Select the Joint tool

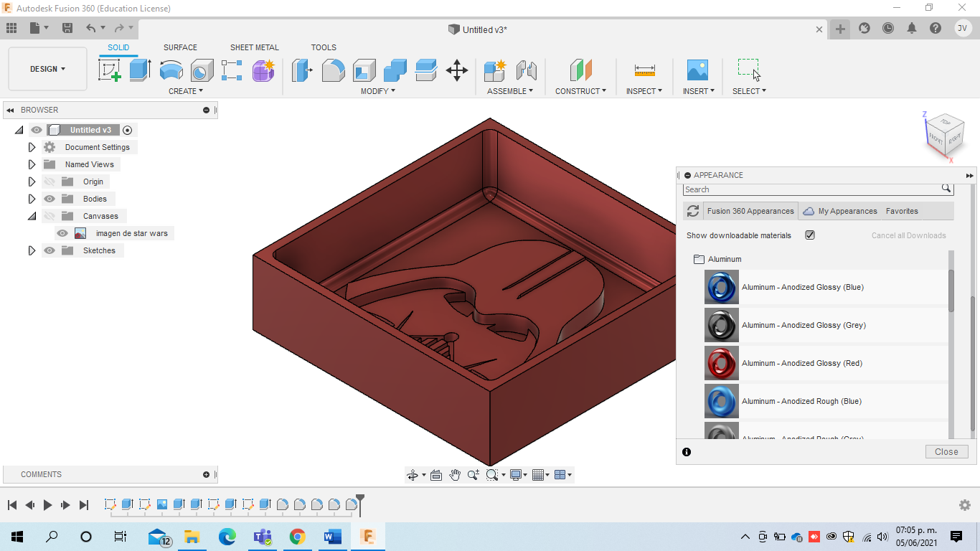click(527, 70)
